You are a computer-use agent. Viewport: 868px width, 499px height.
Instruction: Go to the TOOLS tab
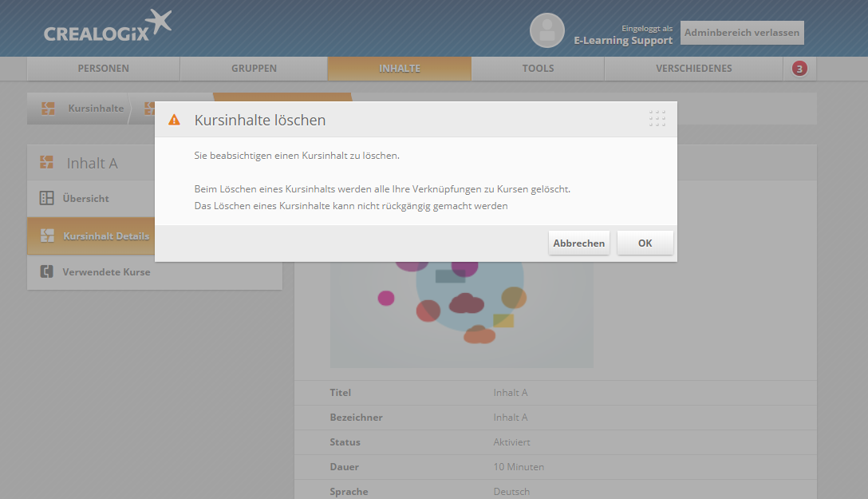pyautogui.click(x=538, y=69)
